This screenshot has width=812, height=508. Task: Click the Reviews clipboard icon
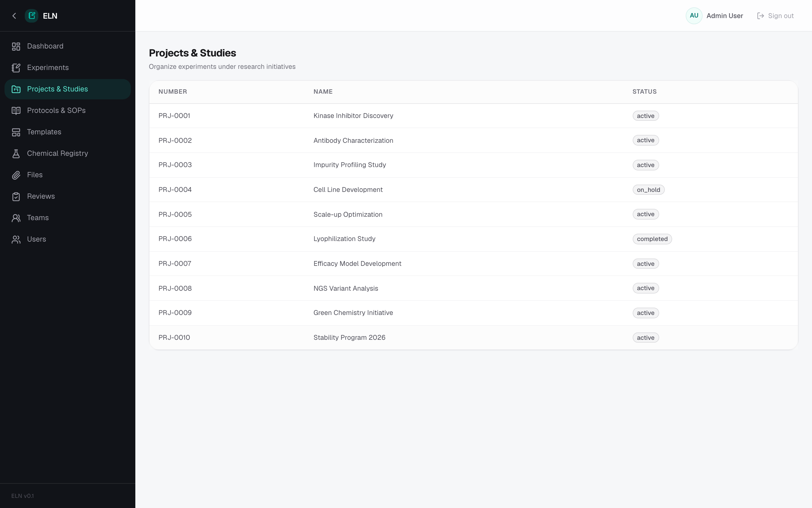[x=16, y=196]
